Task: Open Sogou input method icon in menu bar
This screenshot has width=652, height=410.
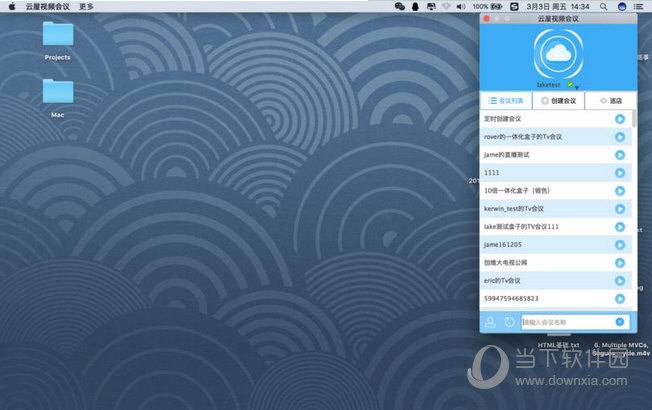Action: 514,6
